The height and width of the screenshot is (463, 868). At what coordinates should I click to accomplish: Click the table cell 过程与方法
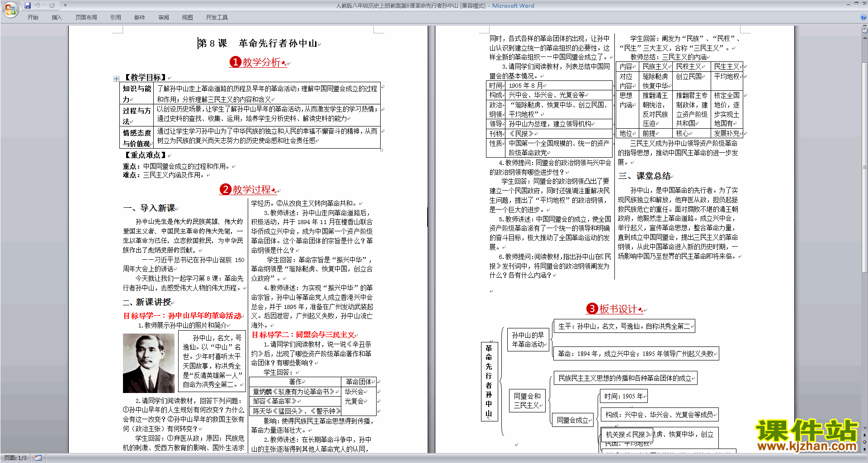coord(137,116)
